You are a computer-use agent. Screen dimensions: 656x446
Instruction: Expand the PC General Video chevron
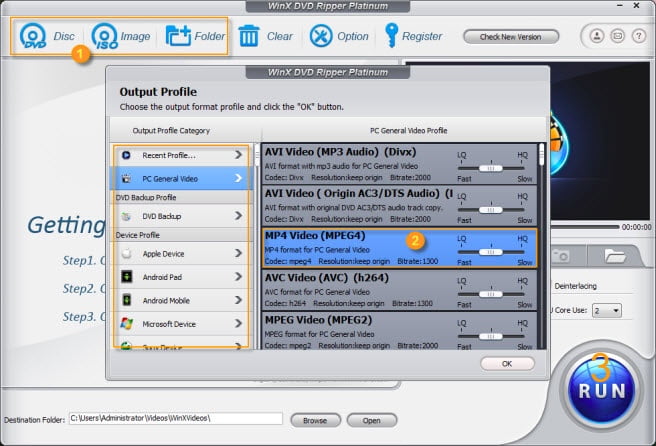click(238, 178)
